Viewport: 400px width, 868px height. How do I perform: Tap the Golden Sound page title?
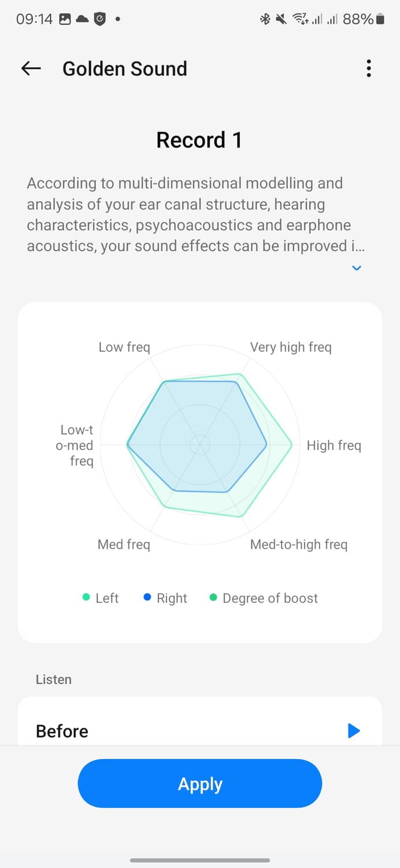(125, 68)
